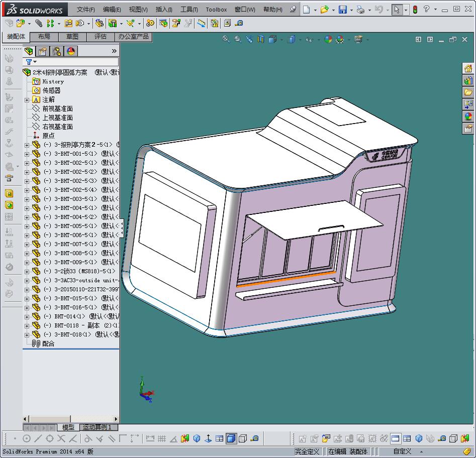Toggle shaded with edges display cube icon

point(231,438)
